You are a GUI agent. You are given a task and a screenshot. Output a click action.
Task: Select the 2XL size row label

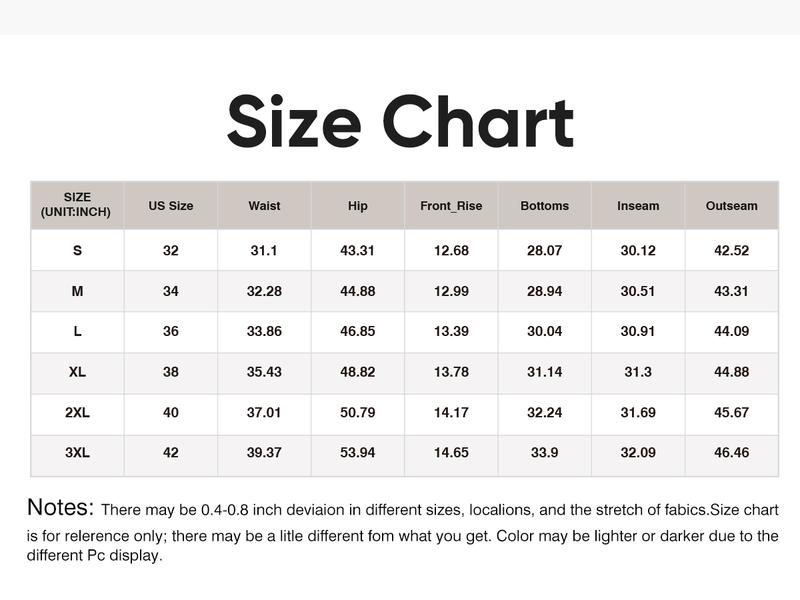[x=77, y=413]
